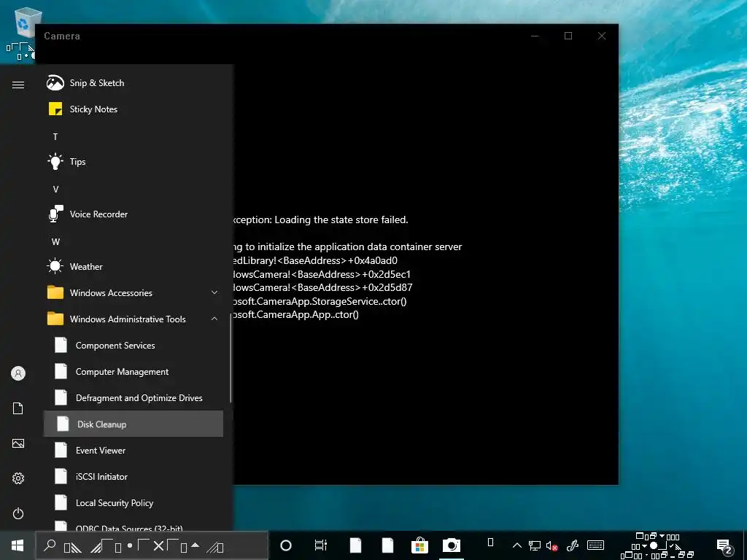Click the taskbar search box
Screen dimensions: 747x560
click(152, 545)
